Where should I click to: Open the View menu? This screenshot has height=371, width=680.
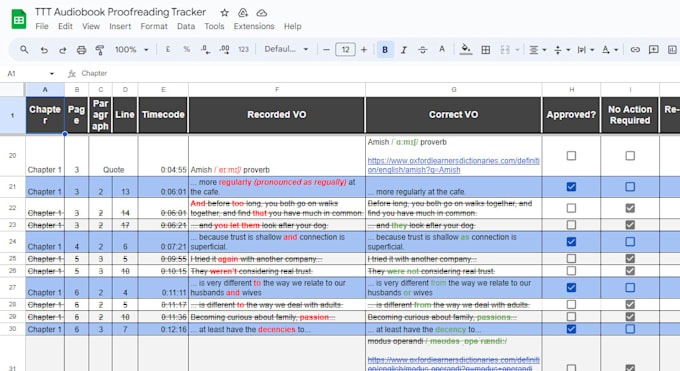91,26
